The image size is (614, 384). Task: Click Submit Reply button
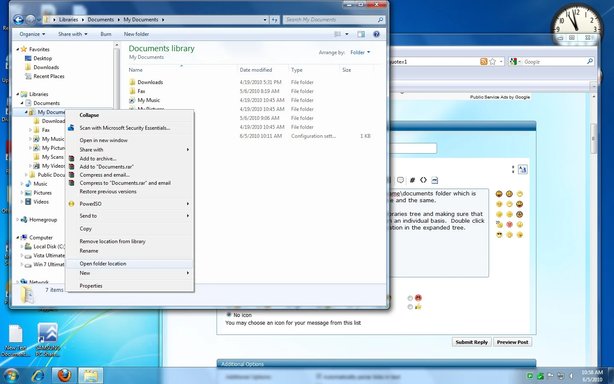471,342
